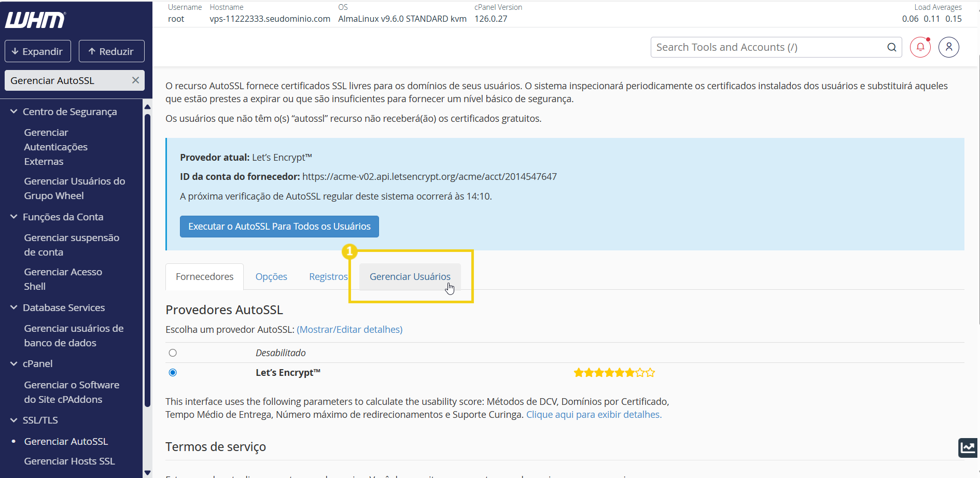The height and width of the screenshot is (478, 980).
Task: Clear the sidebar filter with X icon
Action: pos(135,80)
